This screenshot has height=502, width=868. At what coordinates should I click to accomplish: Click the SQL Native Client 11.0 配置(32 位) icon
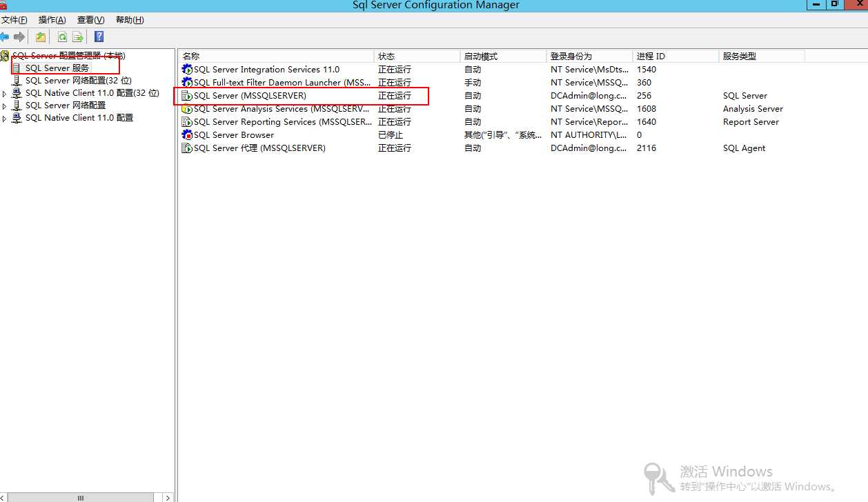[17, 93]
